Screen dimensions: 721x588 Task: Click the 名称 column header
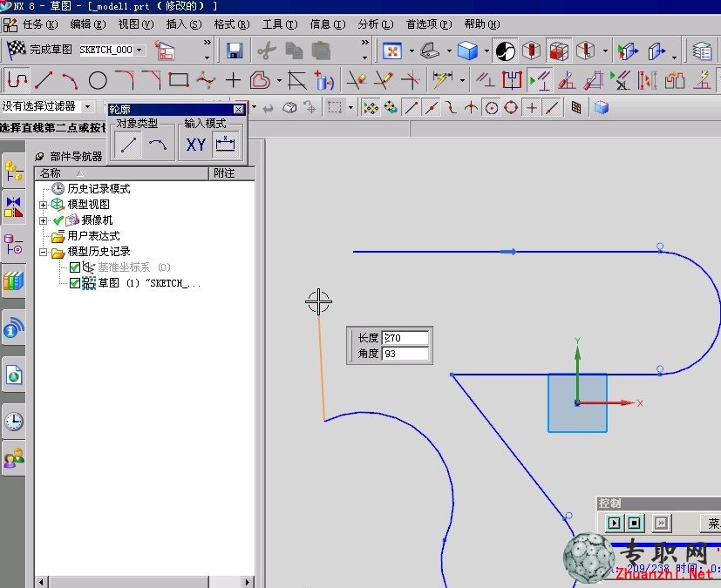[x=122, y=173]
